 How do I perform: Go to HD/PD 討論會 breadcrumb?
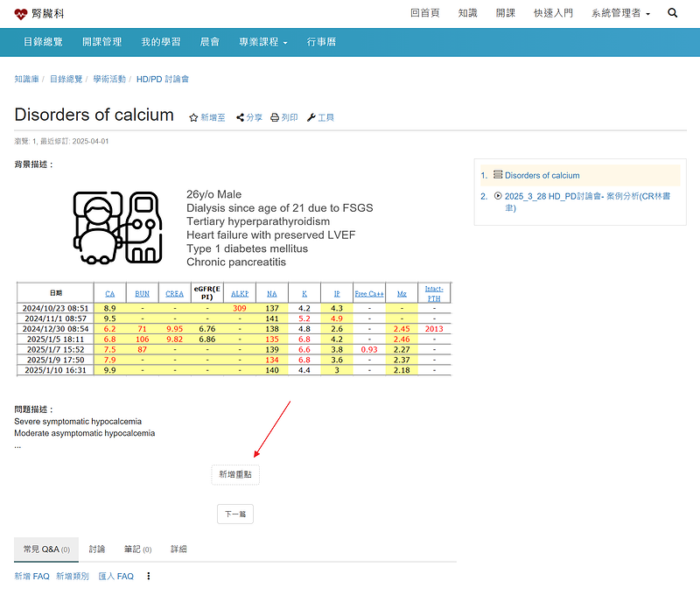[163, 79]
